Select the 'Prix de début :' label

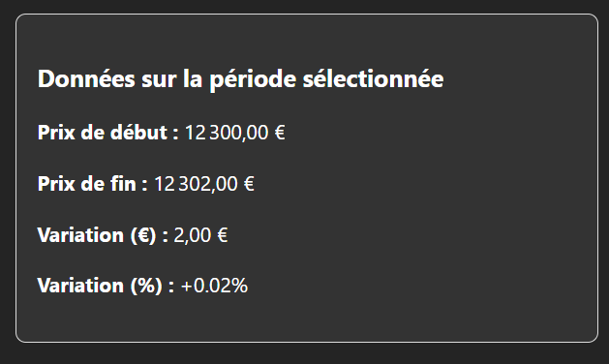pyautogui.click(x=108, y=133)
